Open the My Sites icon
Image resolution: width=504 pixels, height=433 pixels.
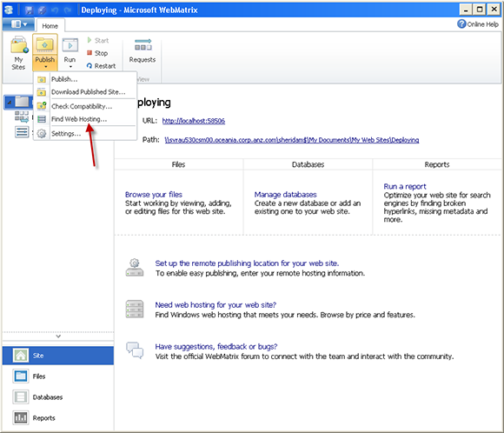(18, 53)
